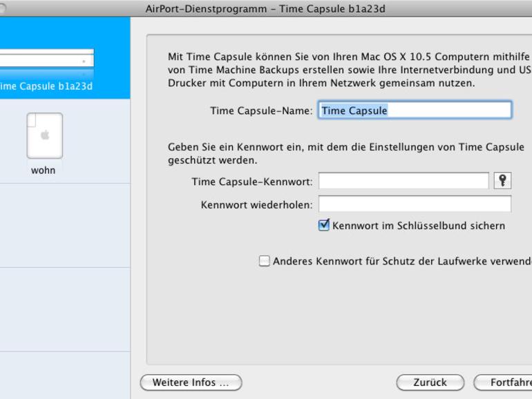Click the Anderes Kennwort für Schutz label text
The width and height of the screenshot is (532, 399).
point(402,262)
